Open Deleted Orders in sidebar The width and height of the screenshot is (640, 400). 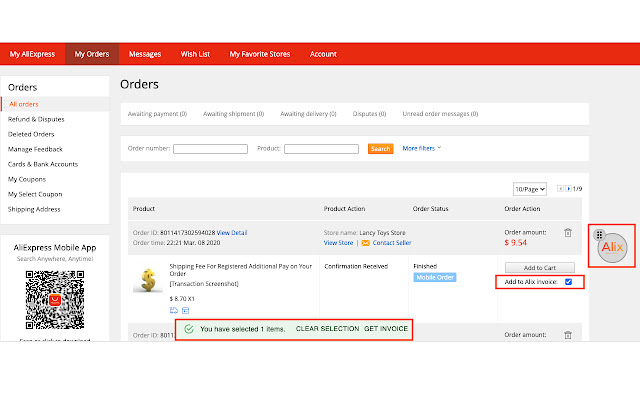tap(31, 134)
